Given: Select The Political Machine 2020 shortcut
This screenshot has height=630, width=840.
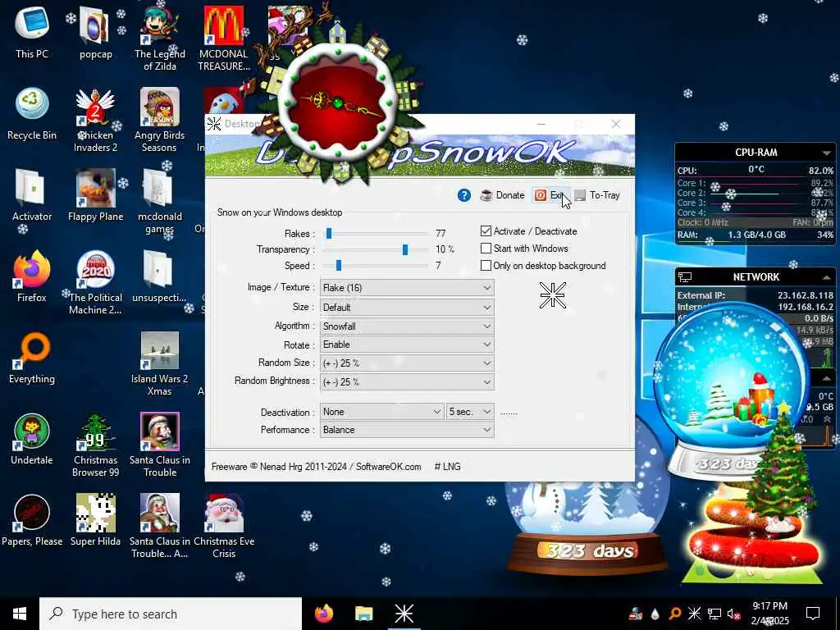Looking at the screenshot, I should click(95, 283).
